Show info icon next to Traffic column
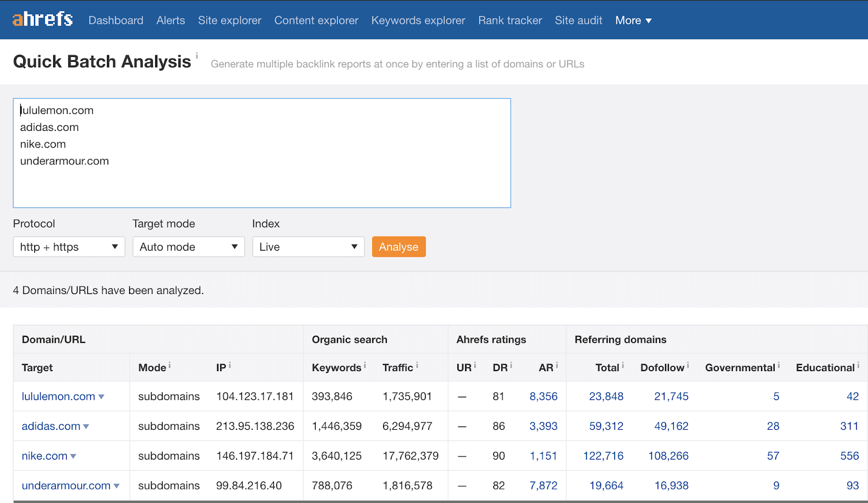The height and width of the screenshot is (503, 868). (417, 366)
